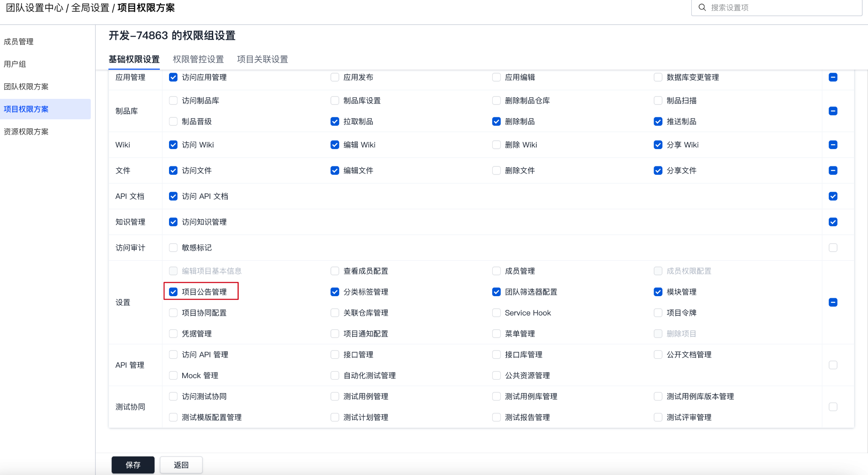Image resolution: width=868 pixels, height=475 pixels.
Task: Enable the 删除 Wiki permission
Action: click(x=496, y=145)
